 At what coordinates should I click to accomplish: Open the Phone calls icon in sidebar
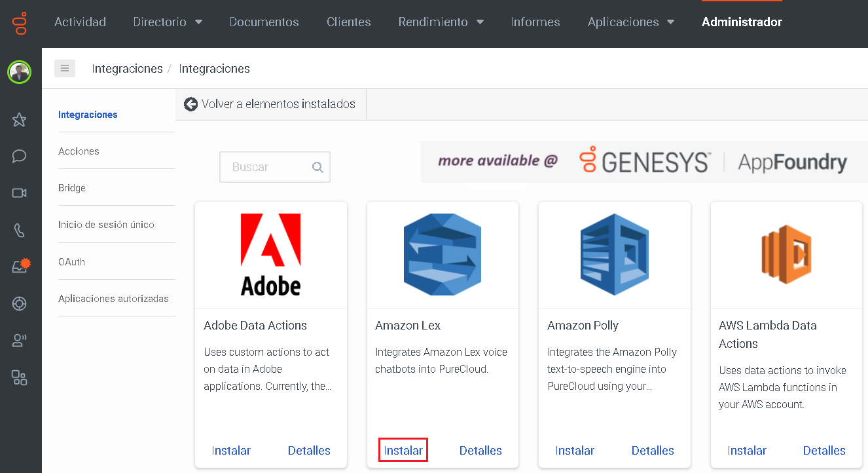[20, 230]
